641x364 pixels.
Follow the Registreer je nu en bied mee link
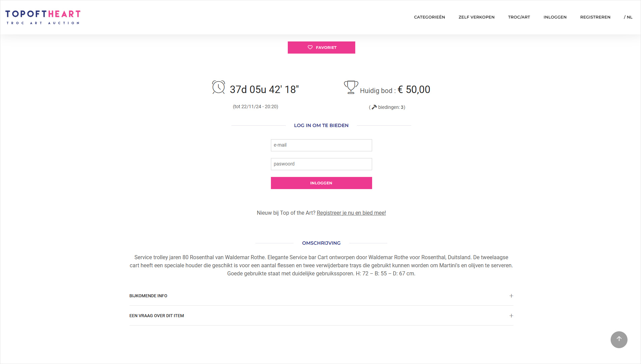pos(351,213)
